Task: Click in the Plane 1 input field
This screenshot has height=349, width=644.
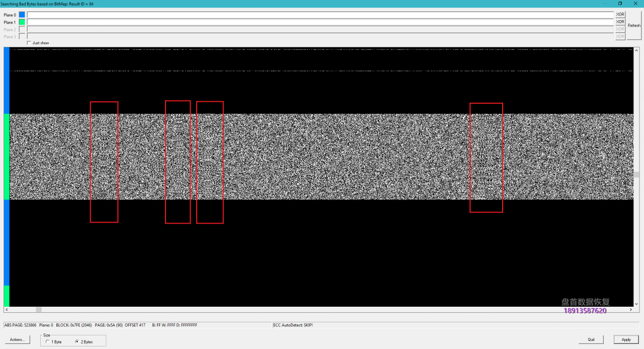Action: pos(320,22)
